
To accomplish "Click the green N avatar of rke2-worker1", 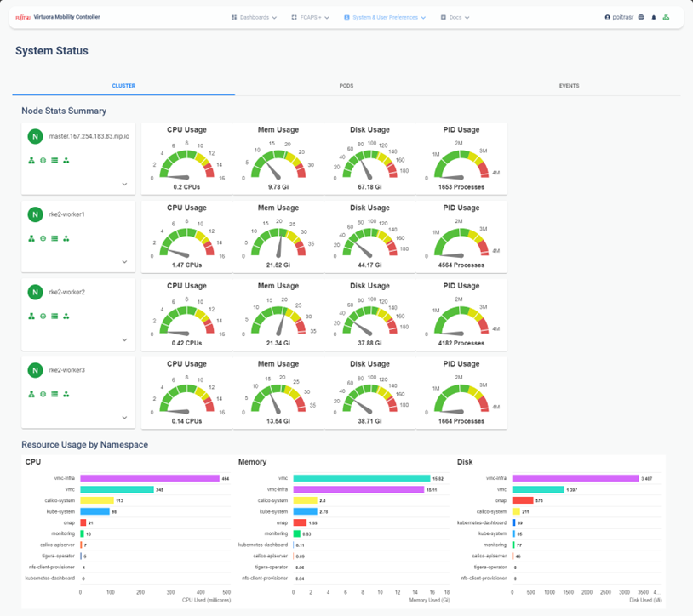I will point(35,214).
